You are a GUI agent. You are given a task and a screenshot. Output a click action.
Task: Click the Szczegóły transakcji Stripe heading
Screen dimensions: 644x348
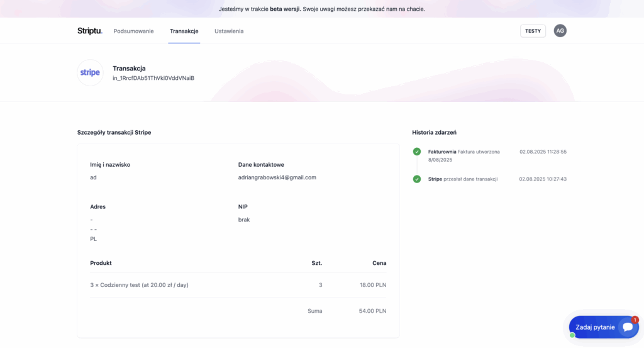[x=114, y=132]
